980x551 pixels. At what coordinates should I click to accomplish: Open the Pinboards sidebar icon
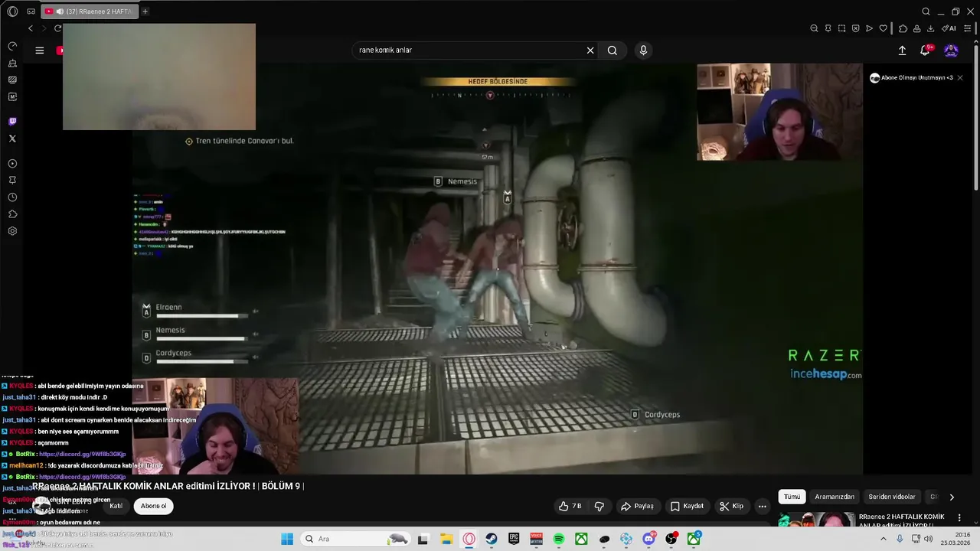click(x=12, y=181)
